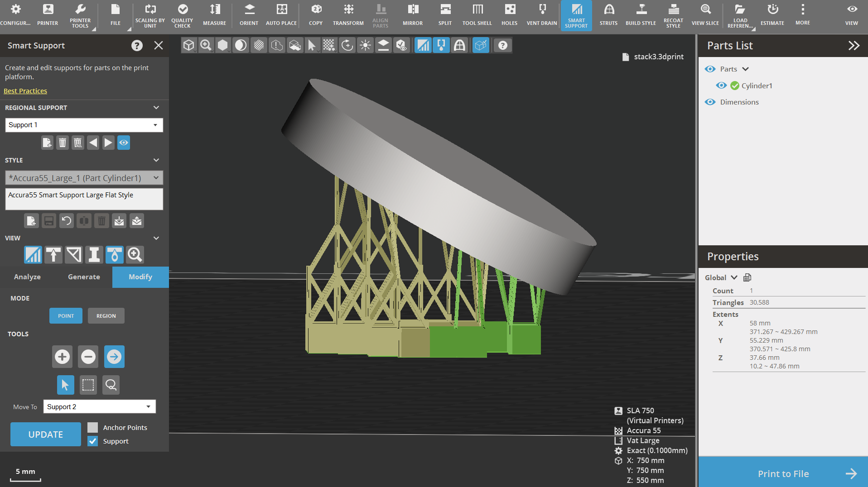This screenshot has height=487, width=868.
Task: Open the Best Practices link
Action: coord(25,91)
